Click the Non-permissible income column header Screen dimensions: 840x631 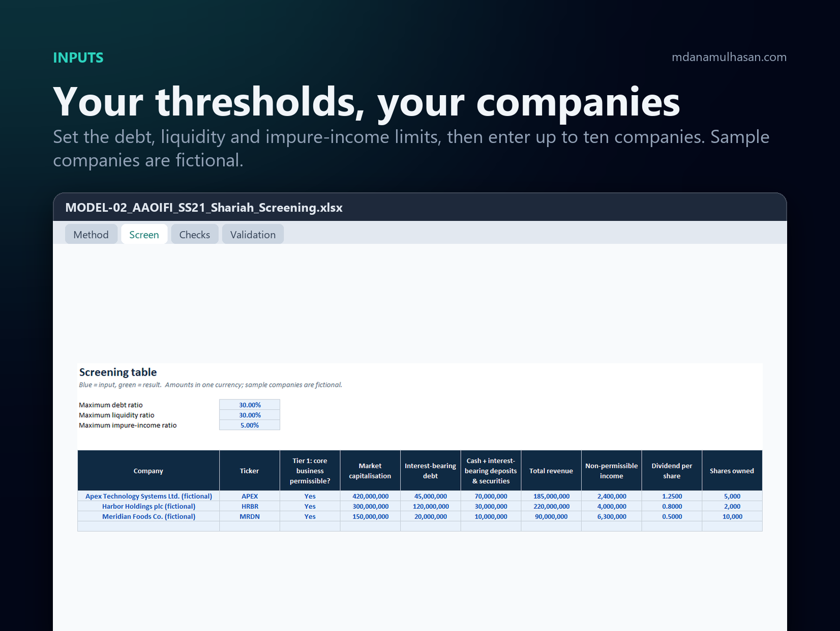coord(612,471)
